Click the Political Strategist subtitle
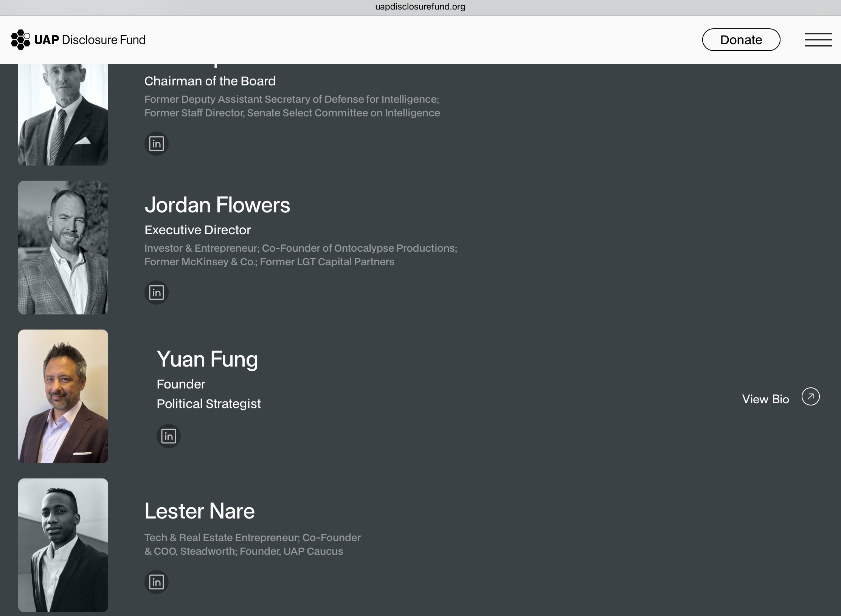The image size is (841, 616). [x=208, y=404]
